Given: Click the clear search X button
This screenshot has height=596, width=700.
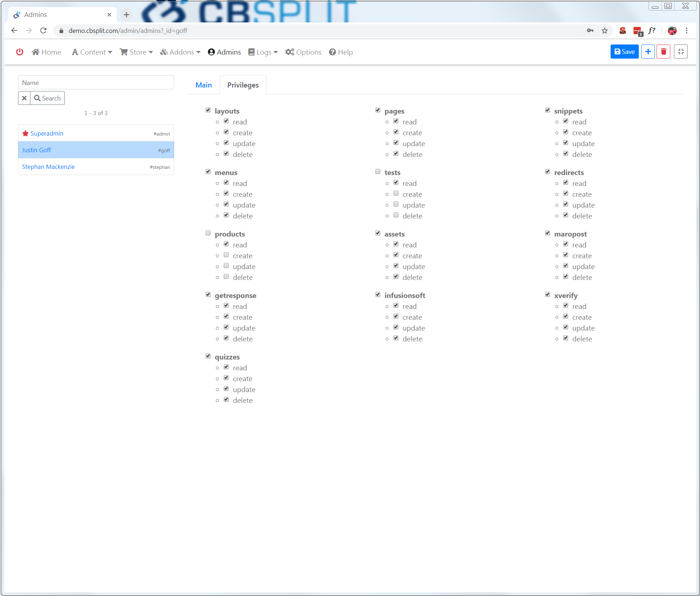Looking at the screenshot, I should [24, 98].
